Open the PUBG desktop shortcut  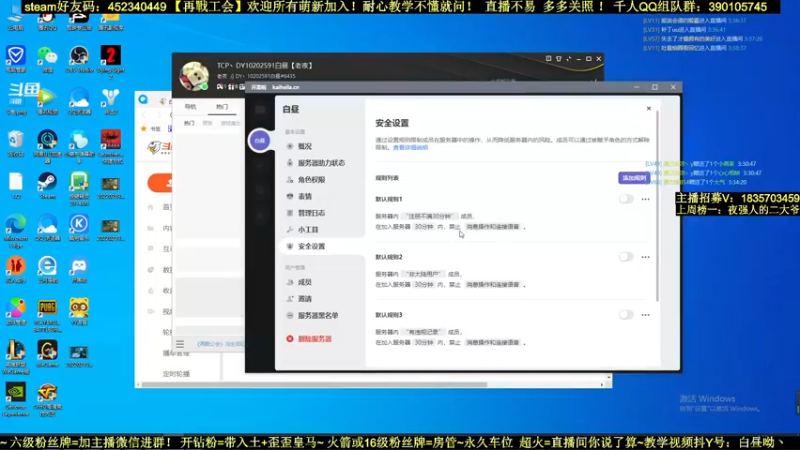pyautogui.click(x=47, y=315)
